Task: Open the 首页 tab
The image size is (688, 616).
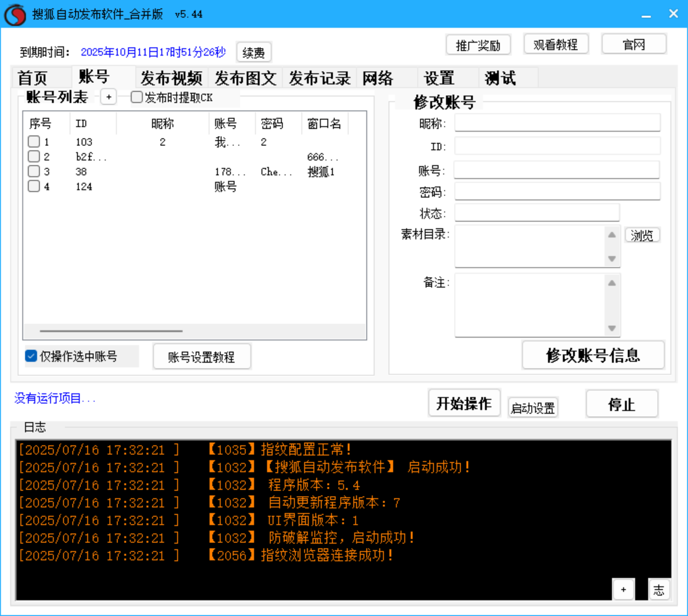Action: pyautogui.click(x=41, y=78)
